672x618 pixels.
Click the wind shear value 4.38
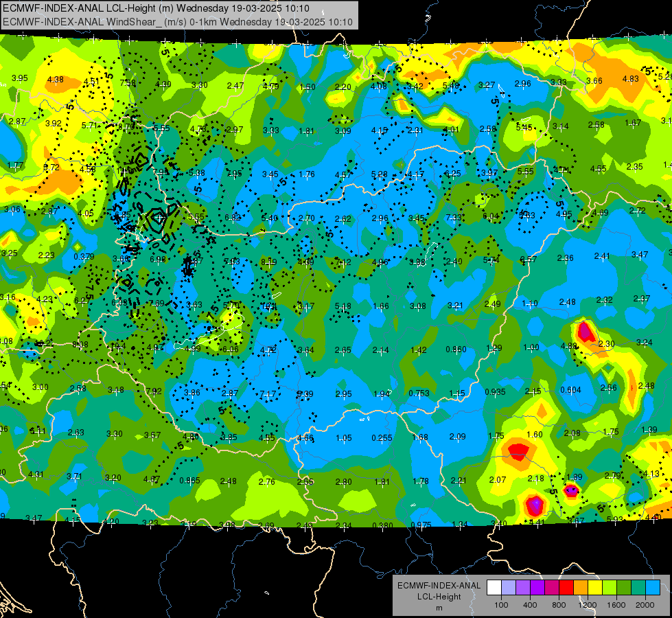56,80
